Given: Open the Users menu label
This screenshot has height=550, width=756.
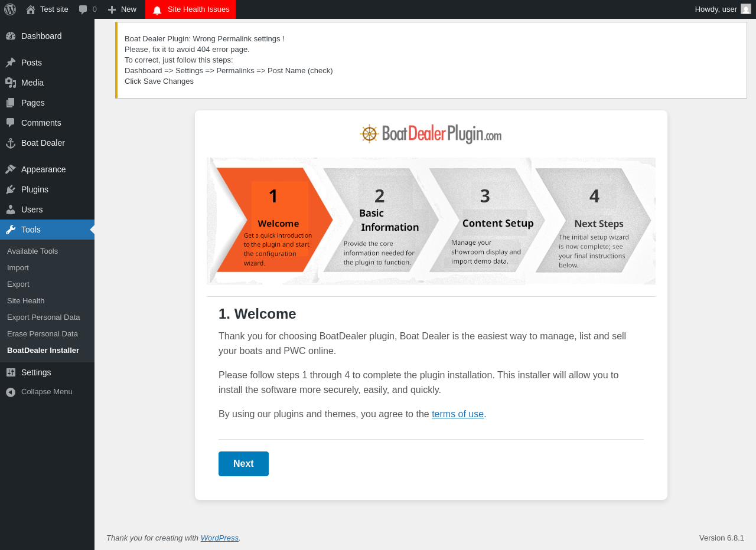Looking at the screenshot, I should coord(32,209).
